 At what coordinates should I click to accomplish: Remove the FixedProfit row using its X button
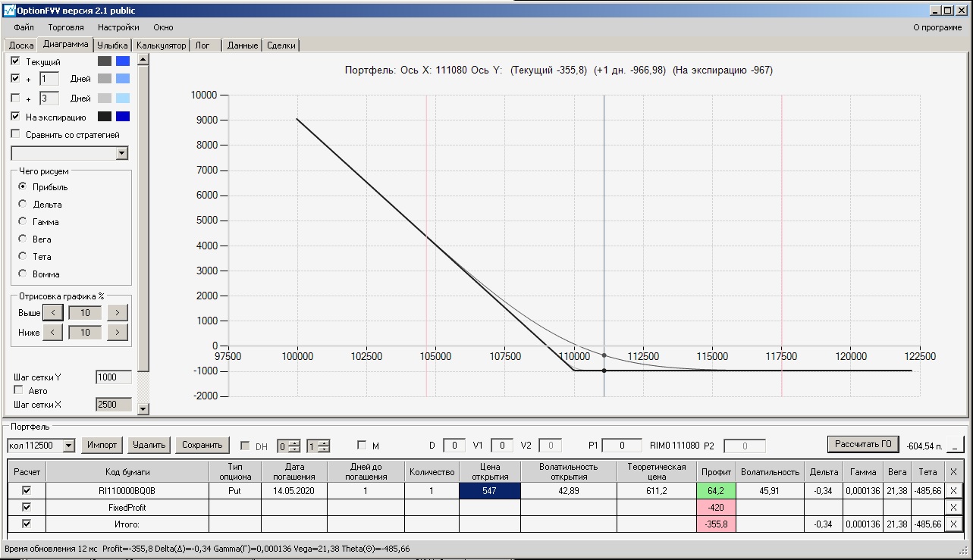953,507
